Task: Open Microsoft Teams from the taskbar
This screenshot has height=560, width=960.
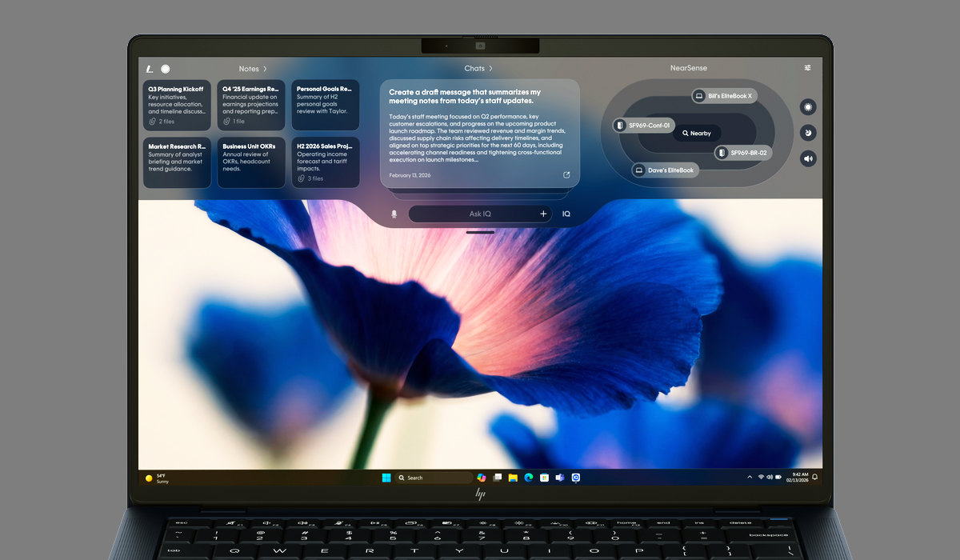Action: click(x=560, y=477)
